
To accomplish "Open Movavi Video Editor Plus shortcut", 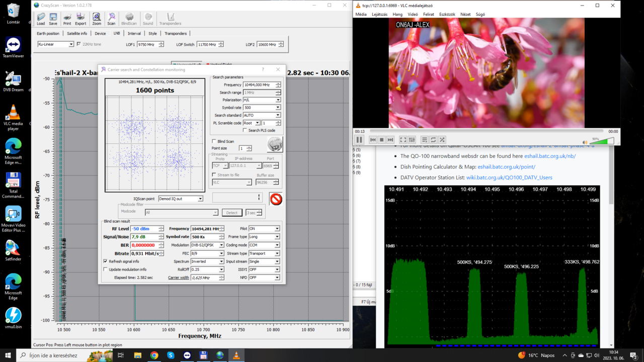I will click(13, 219).
